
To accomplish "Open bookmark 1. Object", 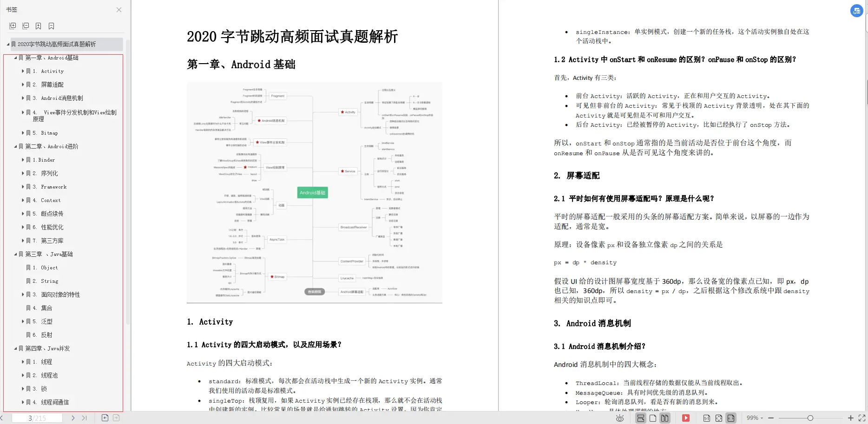I will pos(46,267).
